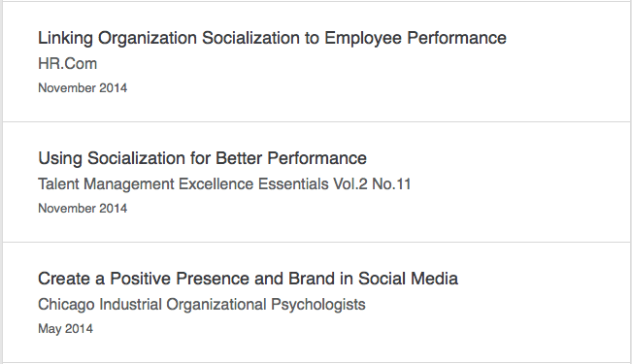Image resolution: width=632 pixels, height=364 pixels.
Task: Click the word "Psychologists" in publisher line
Action: [318, 305]
